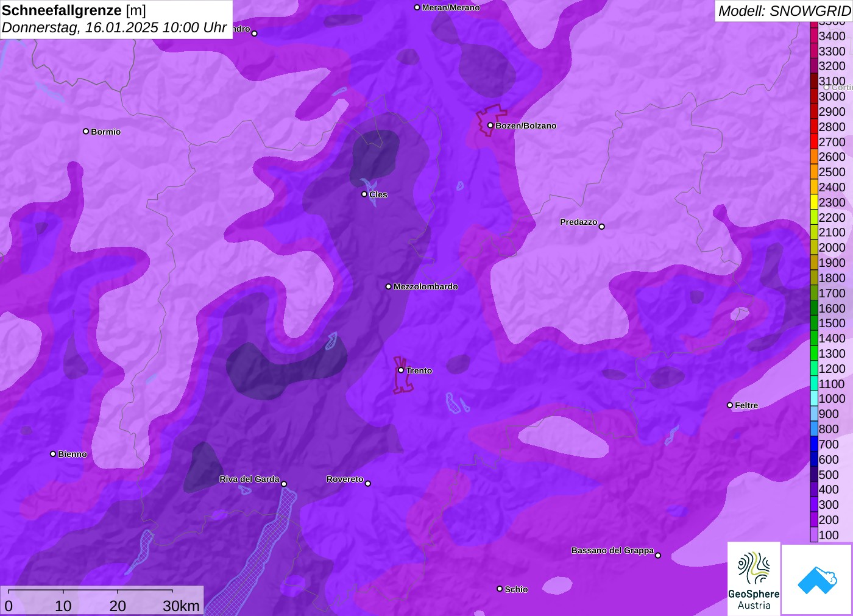The height and width of the screenshot is (616, 853).
Task: Click the Trento city label
Action: click(419, 370)
